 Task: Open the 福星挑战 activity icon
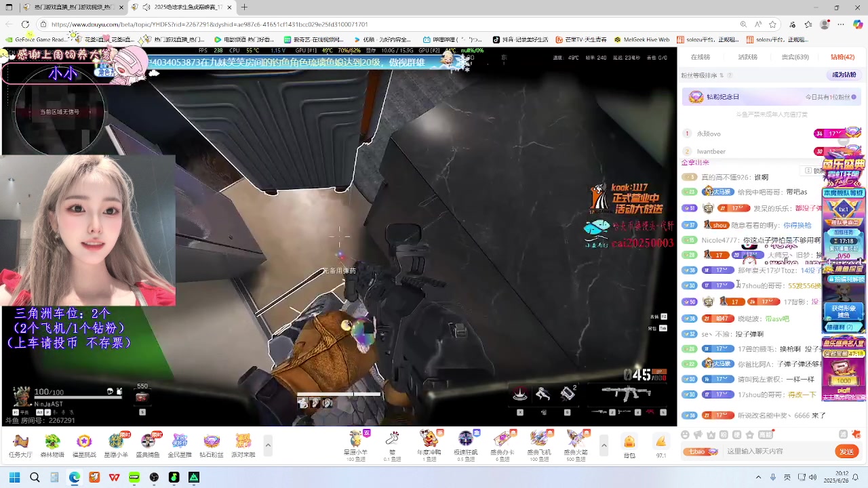click(84, 445)
